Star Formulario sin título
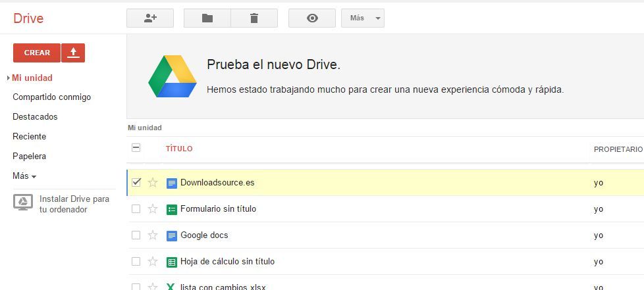The image size is (644, 290). pos(153,208)
